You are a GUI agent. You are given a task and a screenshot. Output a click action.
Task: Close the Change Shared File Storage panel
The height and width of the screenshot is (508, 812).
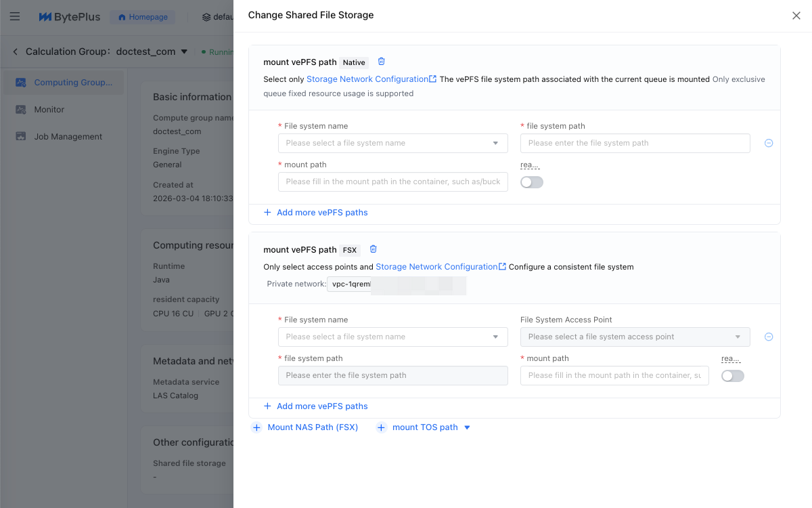(x=796, y=16)
